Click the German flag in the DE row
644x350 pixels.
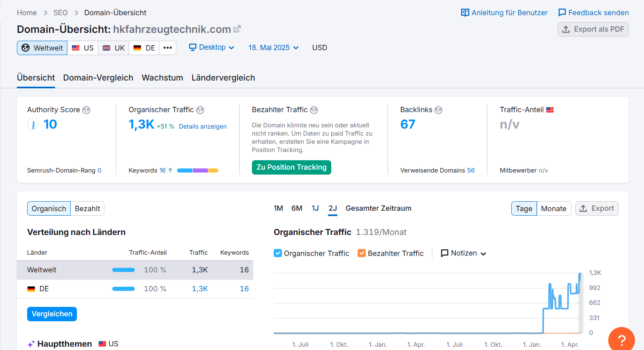tap(31, 289)
